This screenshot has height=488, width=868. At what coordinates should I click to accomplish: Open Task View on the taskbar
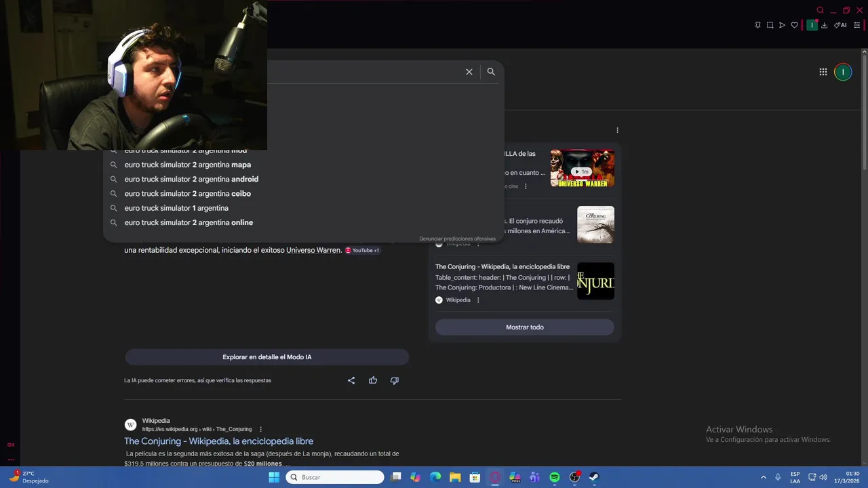397,477
